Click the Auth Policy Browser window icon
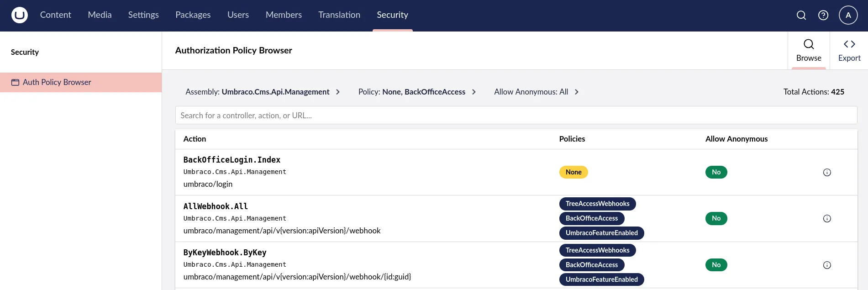This screenshot has height=290, width=868. click(x=15, y=82)
